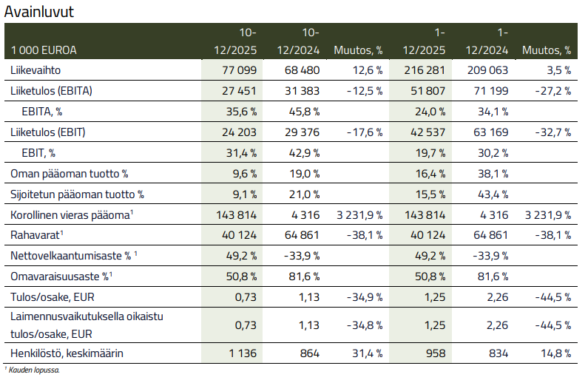The width and height of the screenshot is (588, 380).
Task: Click the Omavaraisuusaste % row label
Action: point(59,278)
